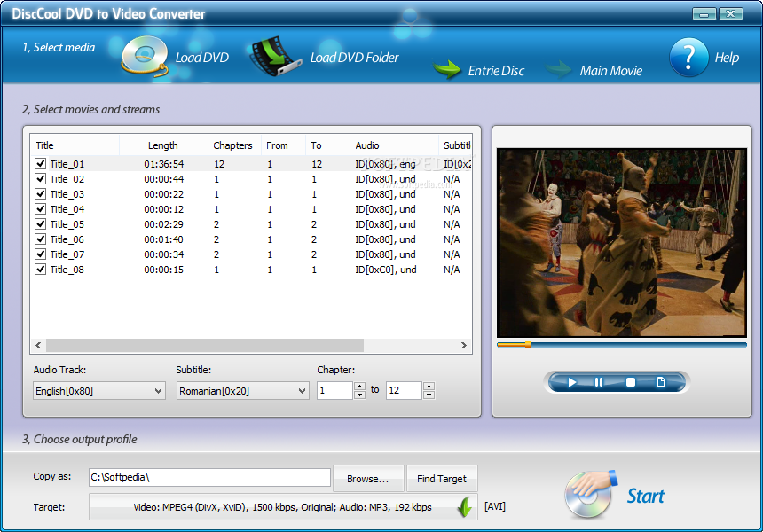Uncheck Title_06 checkbox

pos(41,239)
